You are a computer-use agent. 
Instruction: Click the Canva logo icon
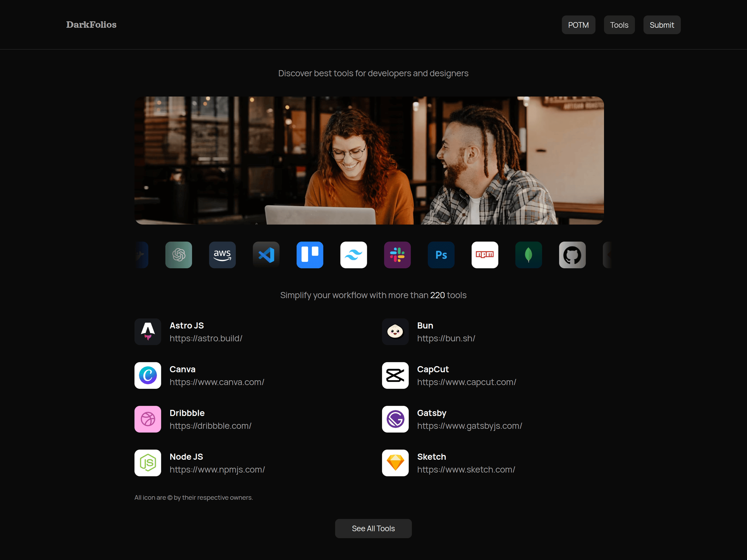(148, 375)
